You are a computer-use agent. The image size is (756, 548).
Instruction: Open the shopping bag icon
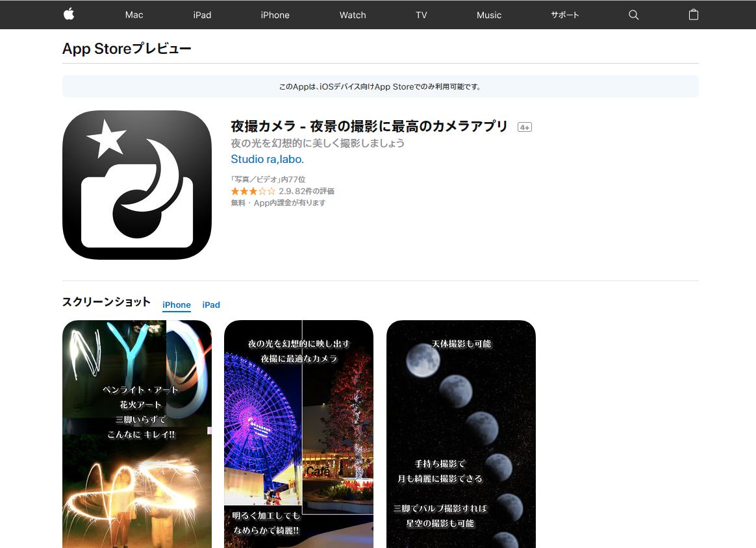pyautogui.click(x=694, y=15)
